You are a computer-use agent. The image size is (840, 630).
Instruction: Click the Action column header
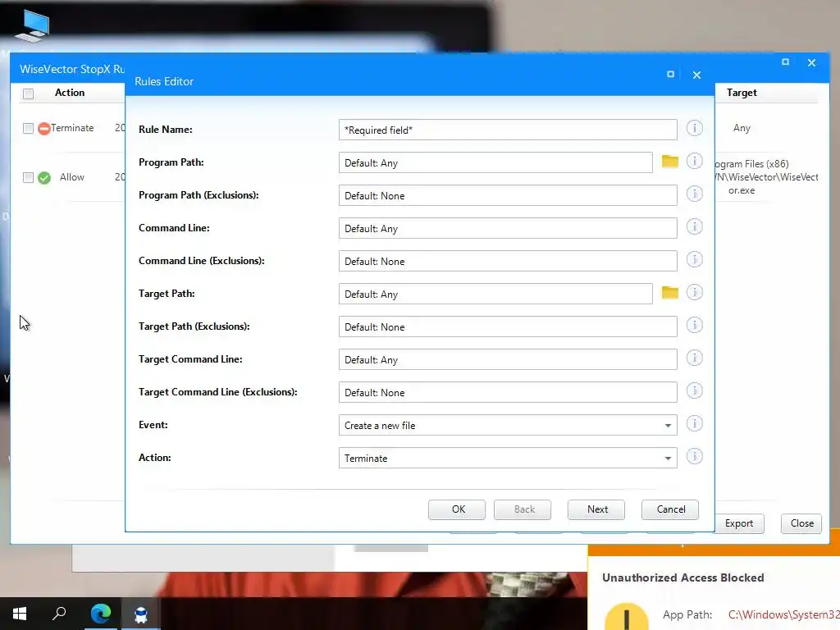click(70, 93)
